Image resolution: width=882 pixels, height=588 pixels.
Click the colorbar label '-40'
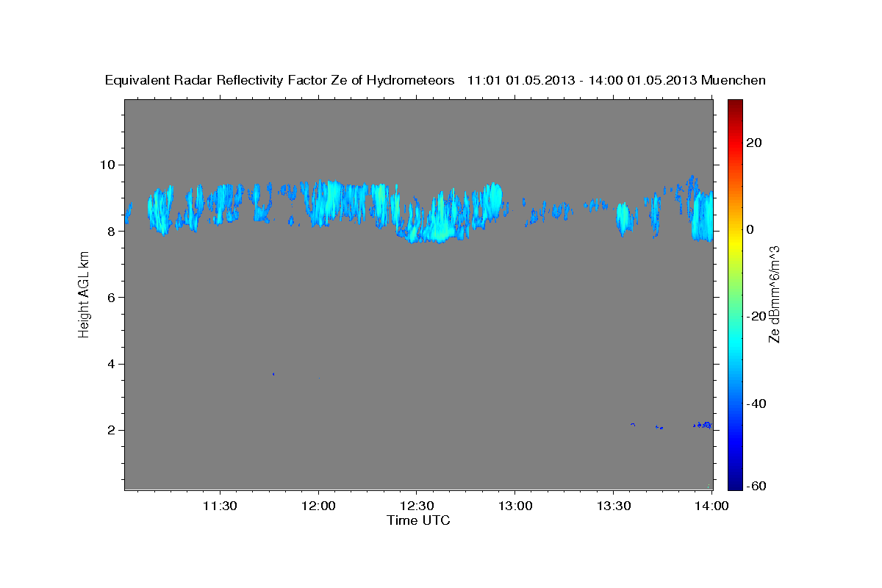coord(757,404)
